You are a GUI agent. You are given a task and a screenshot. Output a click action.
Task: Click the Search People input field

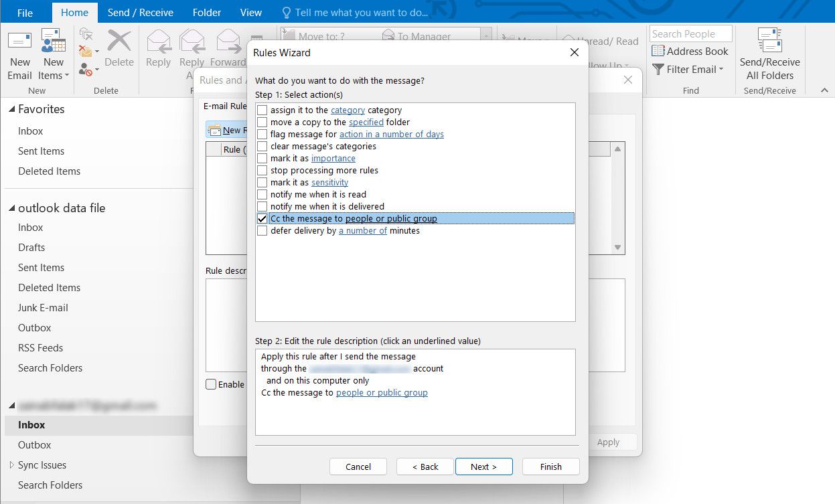(690, 34)
